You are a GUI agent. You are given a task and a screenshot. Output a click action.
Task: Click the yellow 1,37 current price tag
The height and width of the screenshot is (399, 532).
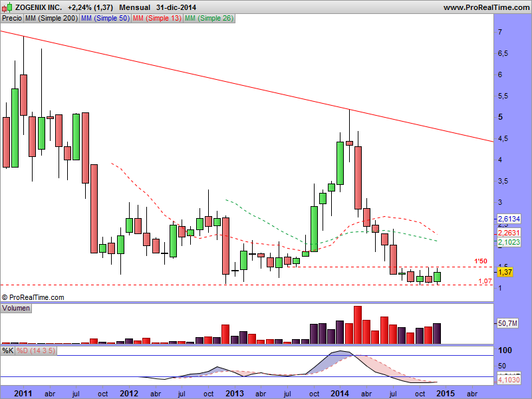coord(505,272)
